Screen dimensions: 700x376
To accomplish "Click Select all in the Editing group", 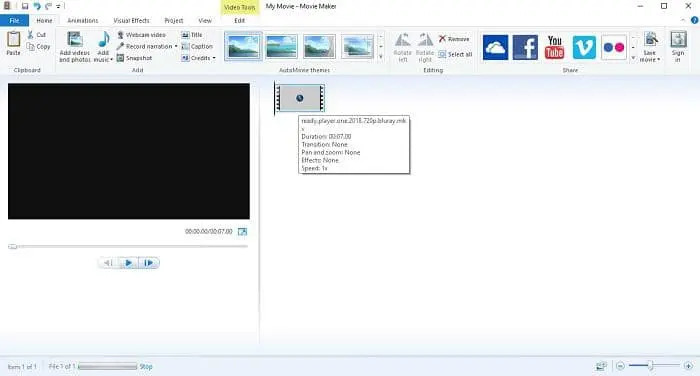I will pos(455,54).
